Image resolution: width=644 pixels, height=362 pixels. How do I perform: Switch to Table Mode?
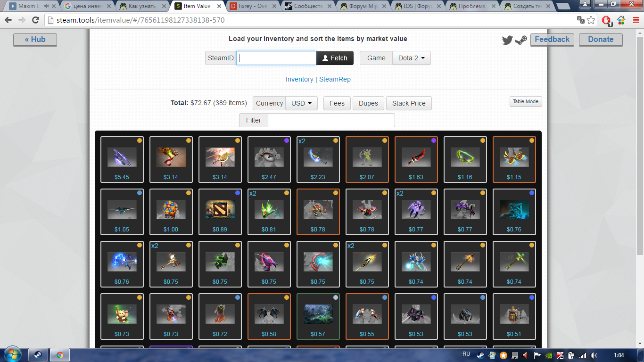point(526,101)
